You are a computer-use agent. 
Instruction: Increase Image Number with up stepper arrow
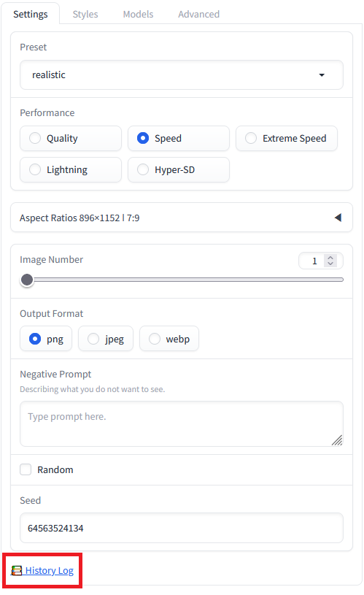(x=330, y=258)
